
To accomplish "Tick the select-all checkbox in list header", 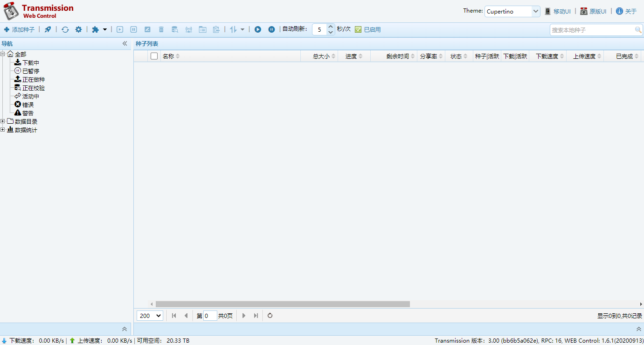I will point(154,56).
